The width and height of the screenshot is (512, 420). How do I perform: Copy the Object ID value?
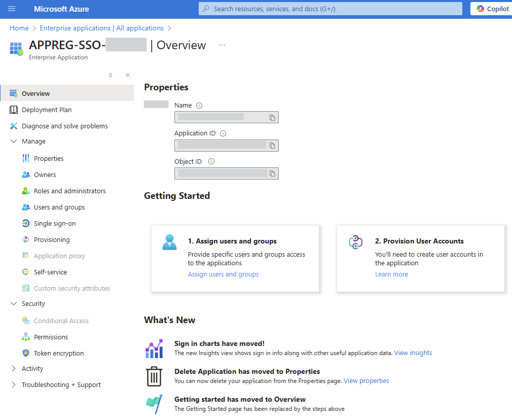tap(272, 173)
